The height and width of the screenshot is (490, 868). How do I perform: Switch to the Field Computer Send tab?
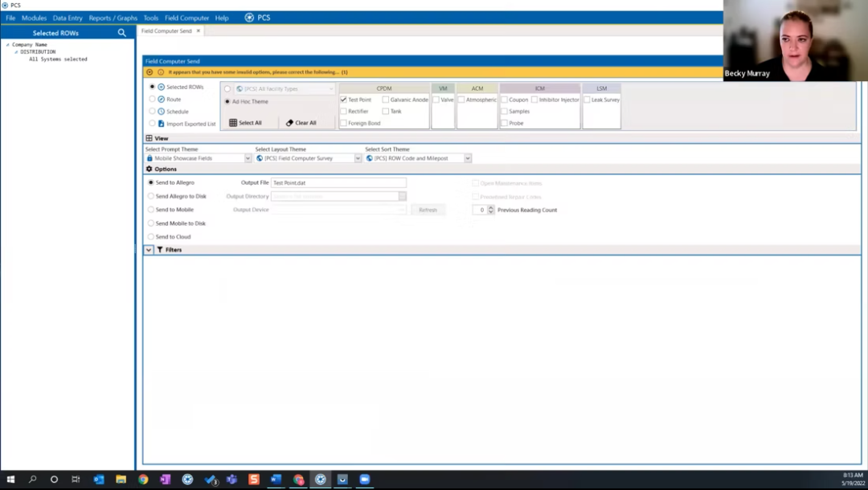click(166, 31)
